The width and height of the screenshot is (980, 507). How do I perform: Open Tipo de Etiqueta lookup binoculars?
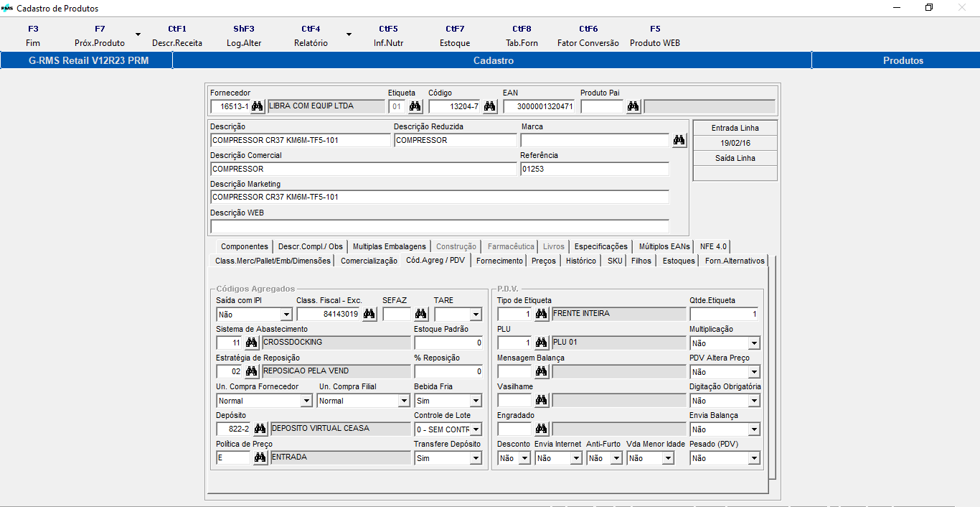(x=542, y=314)
